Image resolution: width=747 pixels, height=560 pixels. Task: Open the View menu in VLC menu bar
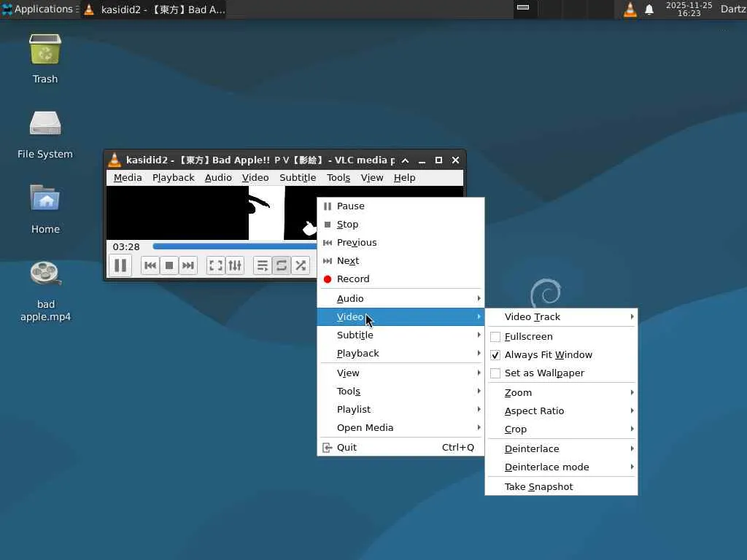click(x=372, y=178)
